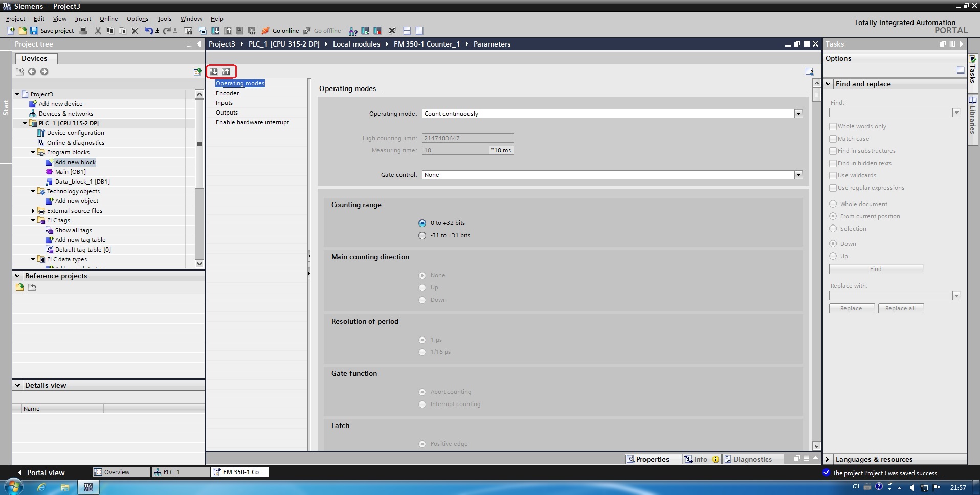Open the Online menu
980x495 pixels.
click(108, 19)
